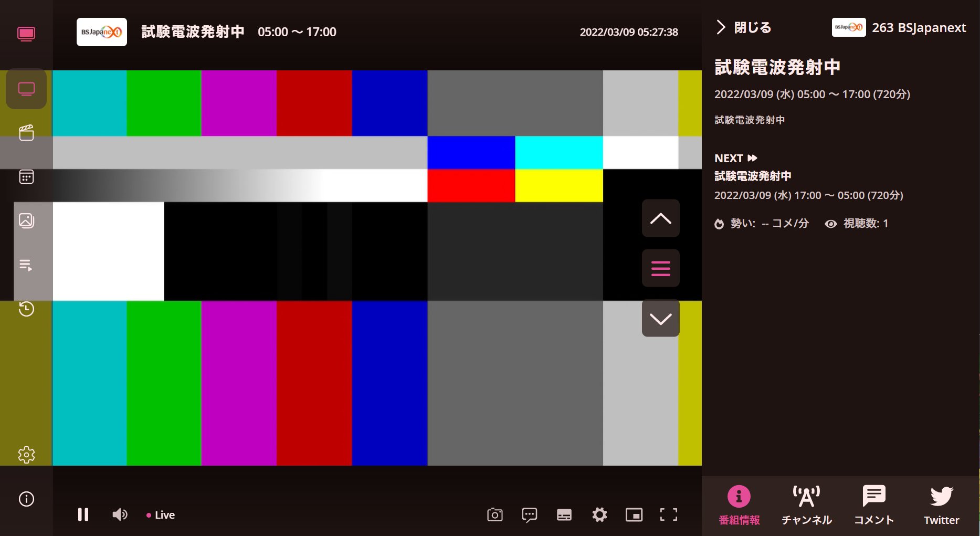Open the comment input bubble icon

coord(529,514)
